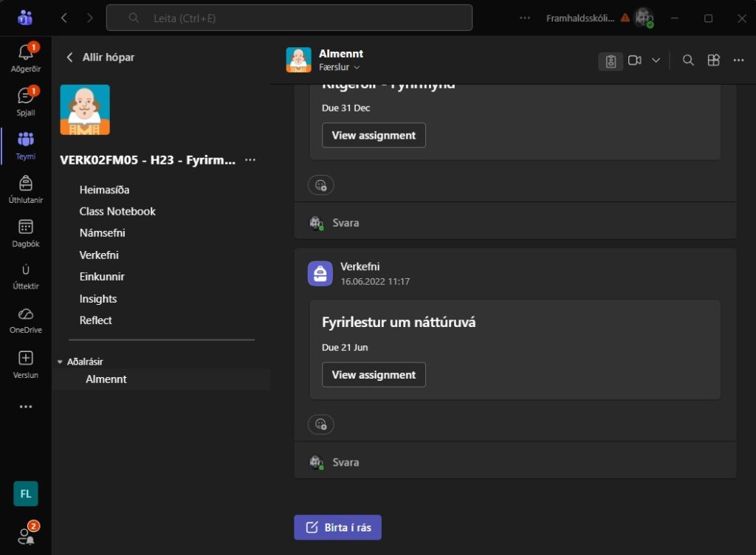The image size is (756, 555).
Task: Focus the Leita search box
Action: (289, 18)
